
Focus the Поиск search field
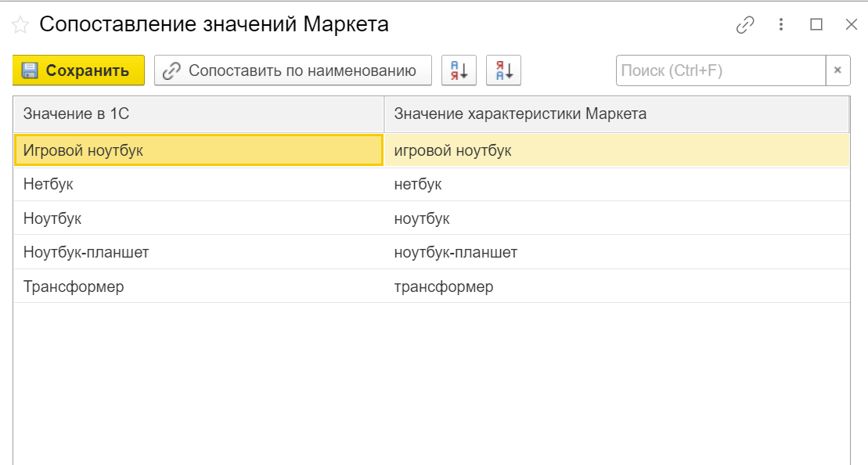point(720,70)
